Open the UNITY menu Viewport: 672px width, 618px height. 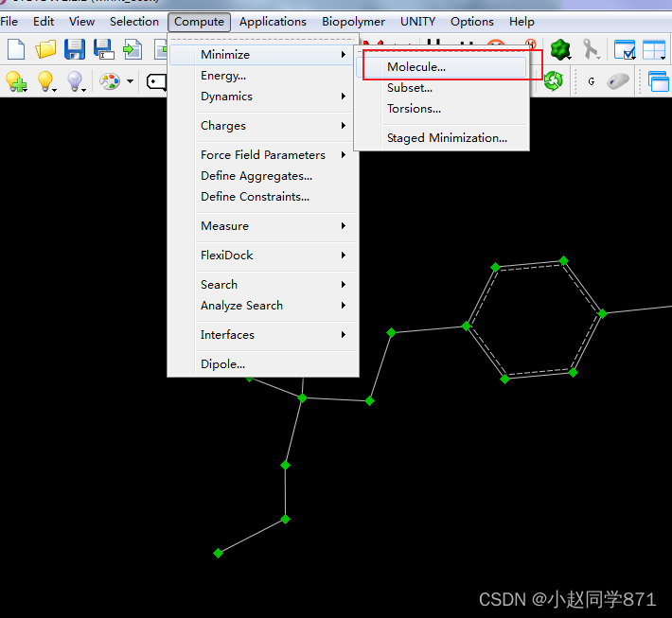coord(417,22)
